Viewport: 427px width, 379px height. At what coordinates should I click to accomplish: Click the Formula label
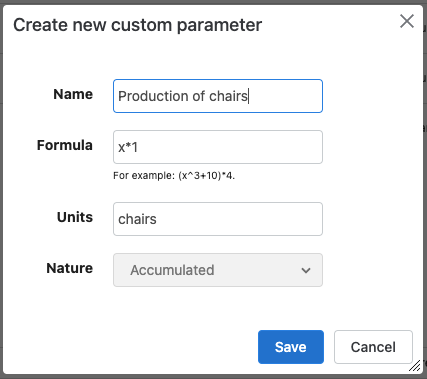point(65,145)
